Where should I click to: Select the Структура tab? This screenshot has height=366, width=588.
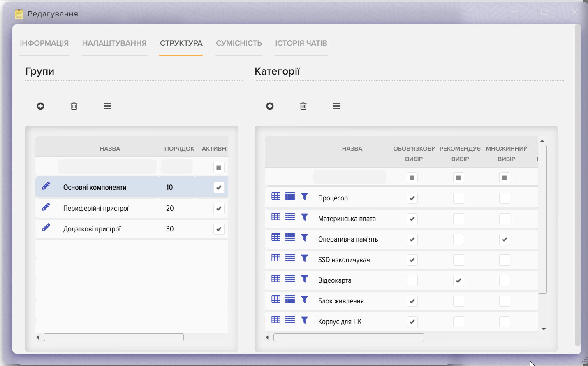click(181, 43)
